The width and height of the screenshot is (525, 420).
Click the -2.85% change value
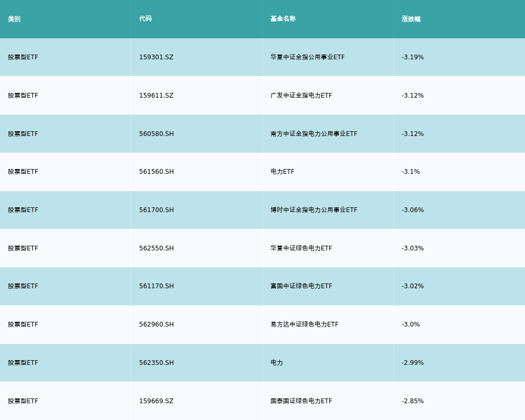click(x=413, y=401)
